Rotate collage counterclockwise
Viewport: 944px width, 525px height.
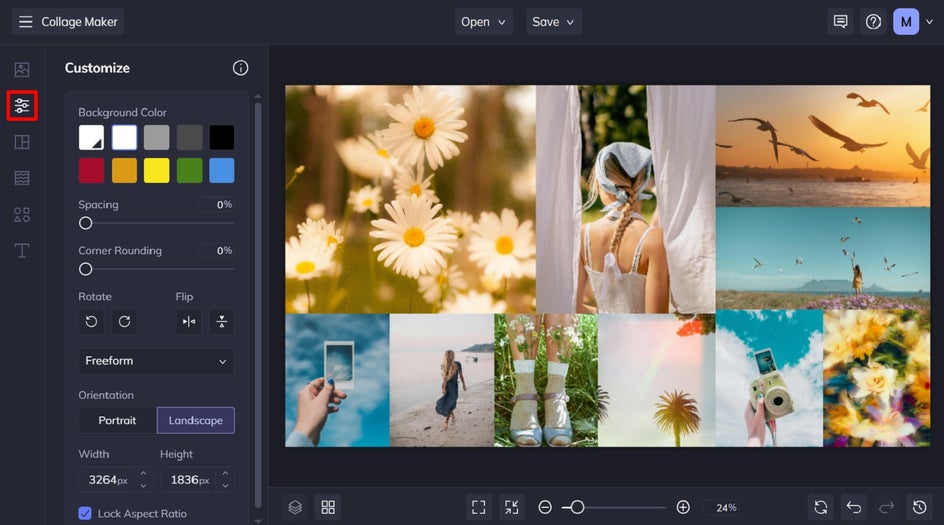(x=91, y=322)
